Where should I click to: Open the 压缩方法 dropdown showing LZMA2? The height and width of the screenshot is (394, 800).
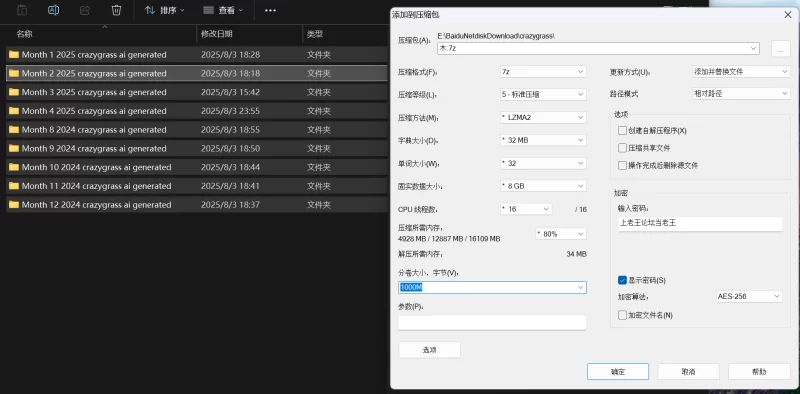543,117
